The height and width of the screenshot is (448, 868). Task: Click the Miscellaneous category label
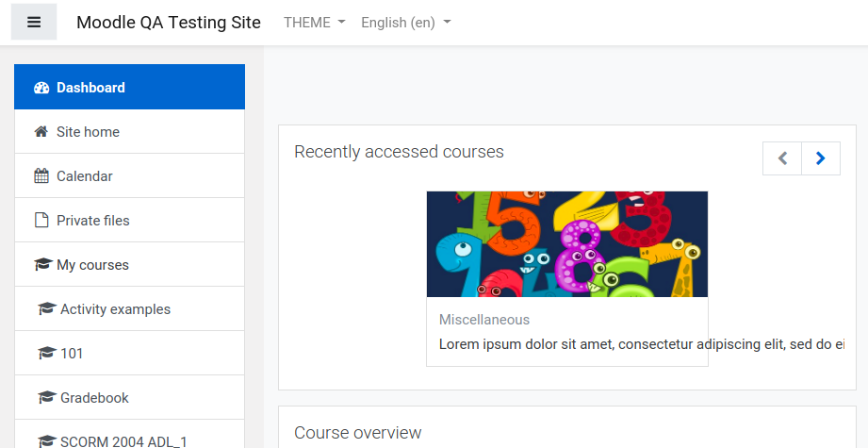[484, 320]
